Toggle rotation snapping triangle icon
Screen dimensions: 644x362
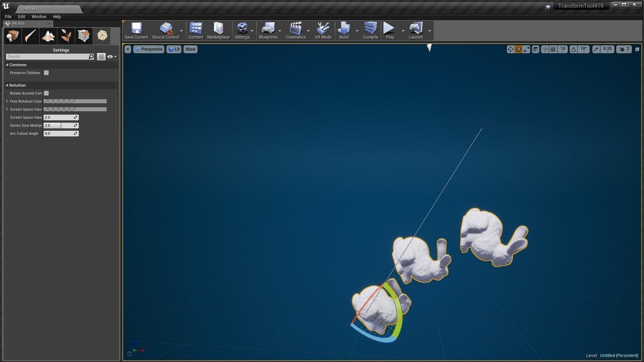point(574,49)
